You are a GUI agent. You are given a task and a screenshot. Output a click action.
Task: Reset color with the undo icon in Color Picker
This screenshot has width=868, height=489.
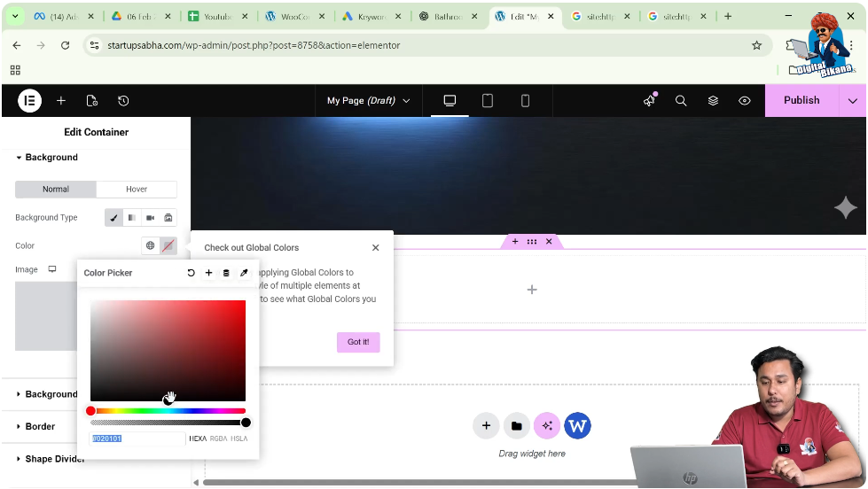191,273
